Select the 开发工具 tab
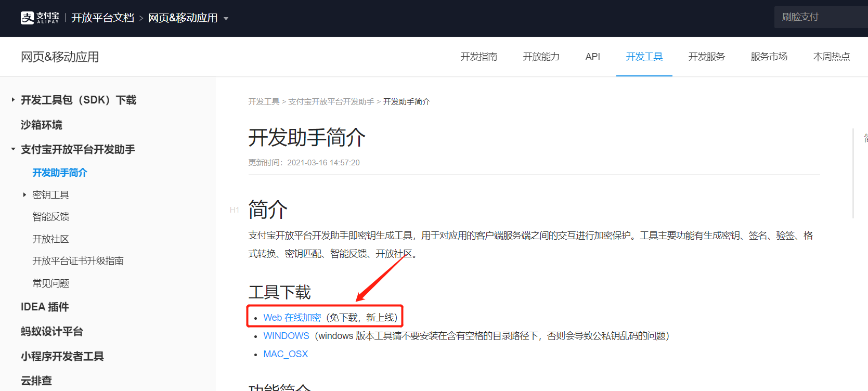 644,57
